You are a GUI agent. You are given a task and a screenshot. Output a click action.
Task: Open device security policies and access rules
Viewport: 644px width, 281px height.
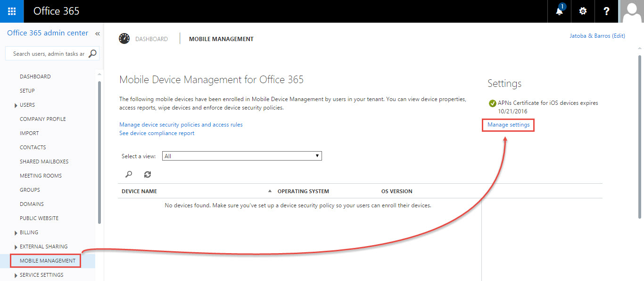(181, 124)
